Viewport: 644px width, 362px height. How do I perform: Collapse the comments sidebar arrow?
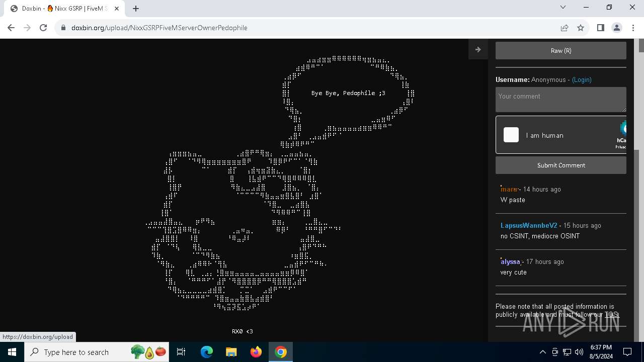478,49
